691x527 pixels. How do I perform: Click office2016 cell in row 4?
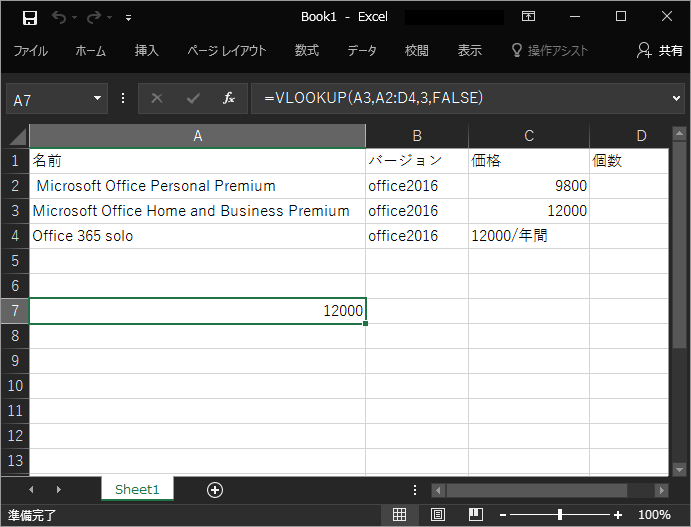click(417, 236)
